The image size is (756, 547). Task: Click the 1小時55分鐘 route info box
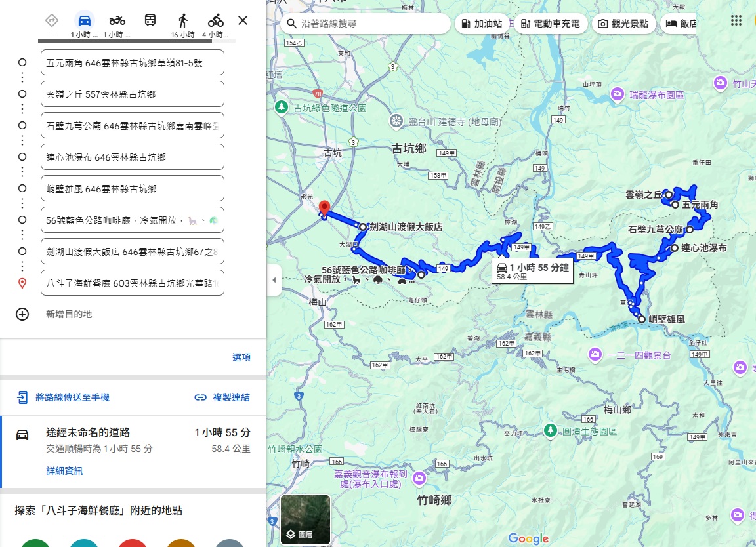(532, 271)
